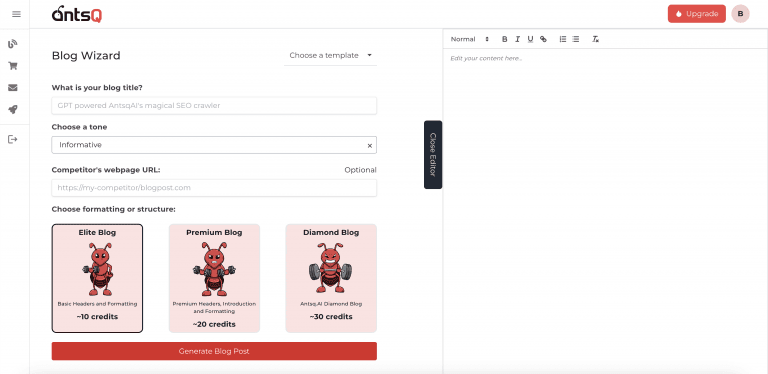Open the shopping cart sidebar icon
768x374 pixels.
tap(13, 66)
